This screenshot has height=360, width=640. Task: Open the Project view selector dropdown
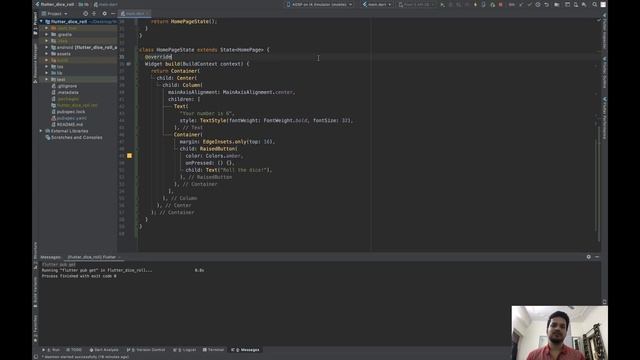(55, 13)
